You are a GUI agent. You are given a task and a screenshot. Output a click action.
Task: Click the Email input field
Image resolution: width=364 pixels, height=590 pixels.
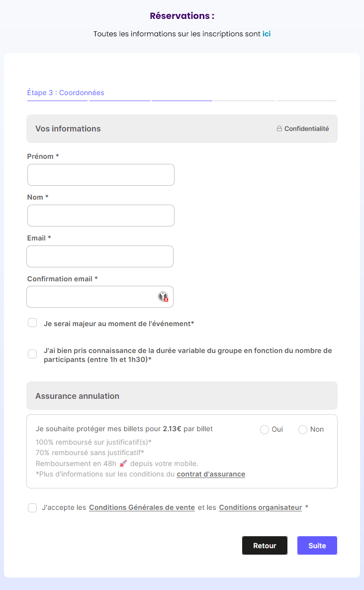click(x=99, y=256)
